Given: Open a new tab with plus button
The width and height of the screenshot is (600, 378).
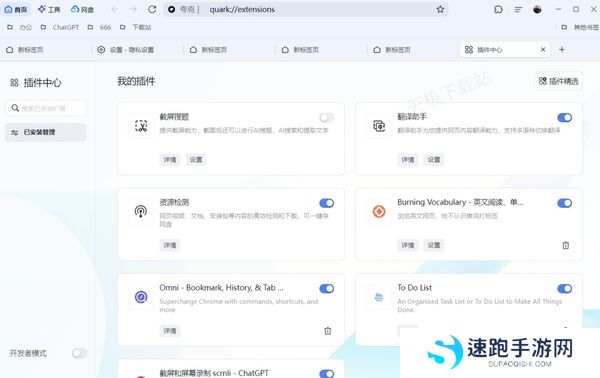Looking at the screenshot, I should [x=562, y=49].
